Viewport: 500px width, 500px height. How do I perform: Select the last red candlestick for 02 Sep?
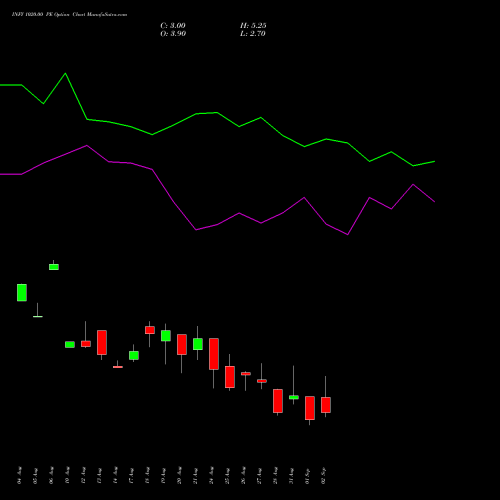(x=326, y=405)
